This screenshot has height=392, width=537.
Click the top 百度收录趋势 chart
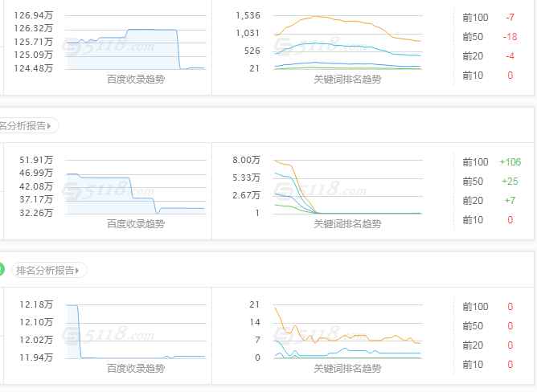(x=135, y=43)
